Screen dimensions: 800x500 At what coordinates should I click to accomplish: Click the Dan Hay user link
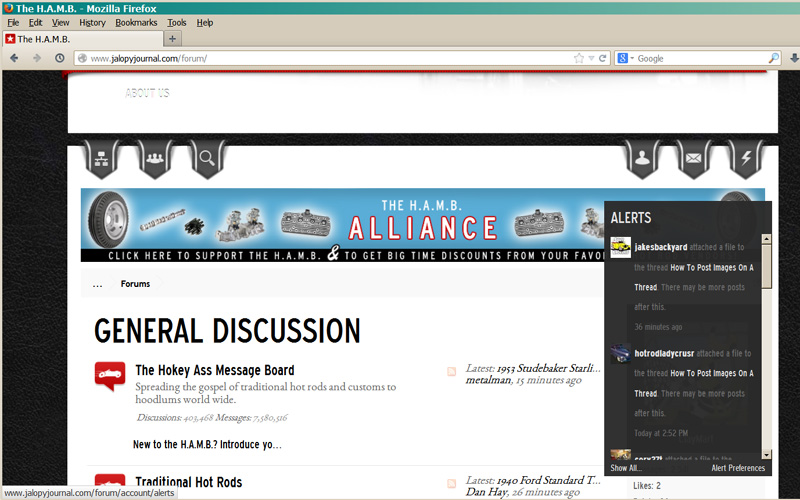(x=486, y=492)
